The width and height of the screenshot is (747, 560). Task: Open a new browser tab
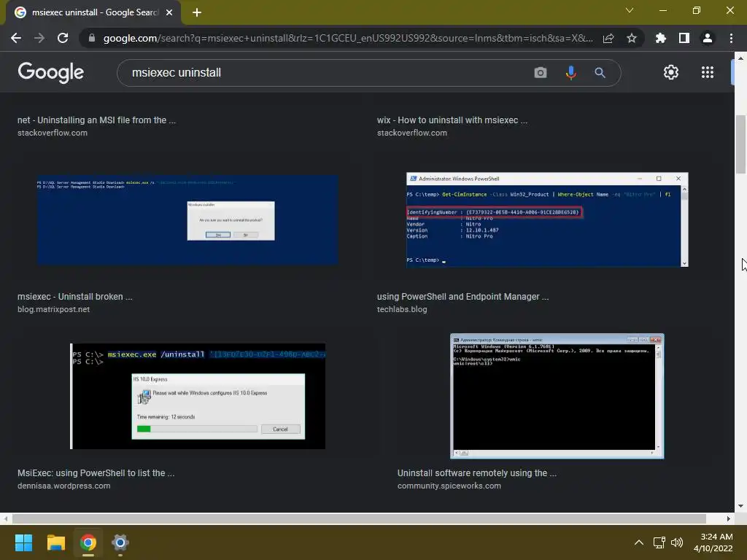(x=197, y=12)
